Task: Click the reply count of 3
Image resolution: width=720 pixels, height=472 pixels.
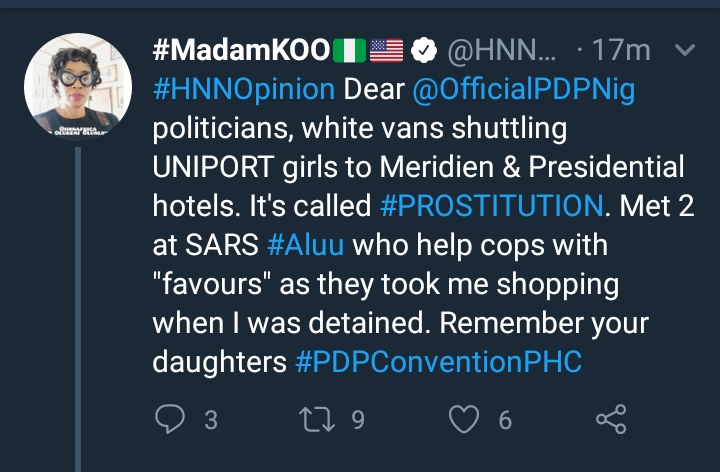Action: [x=211, y=420]
